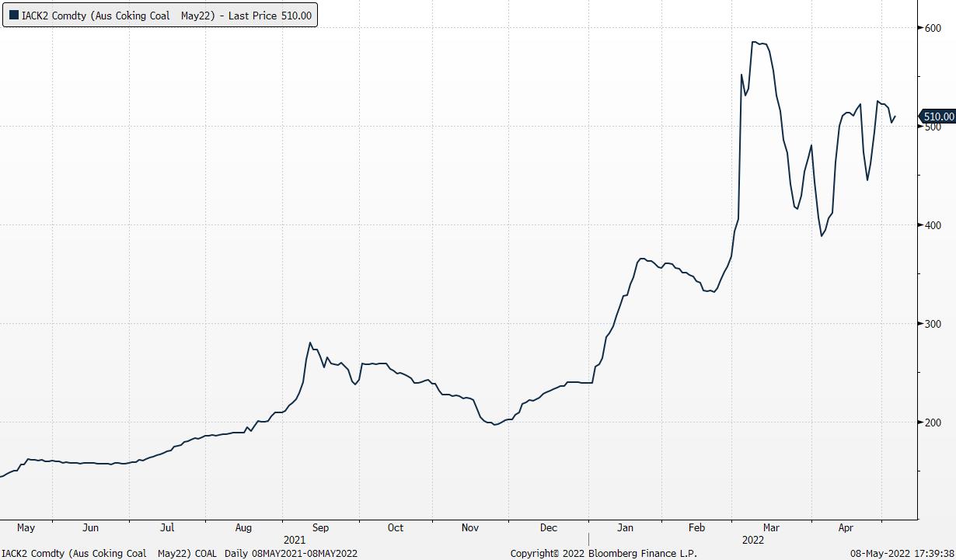The height and width of the screenshot is (560, 956).
Task: Click the 600 y-axis label
Action: (933, 28)
